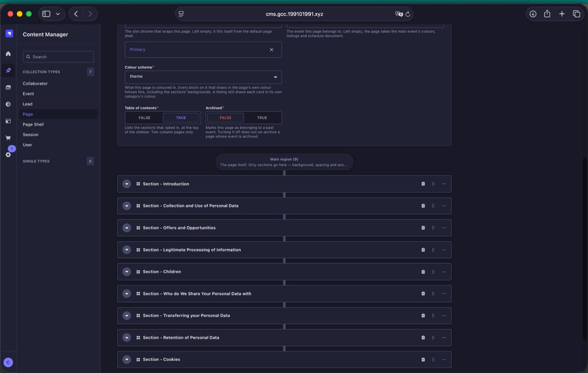Expand Section - Who do We Share Your Personal Data with
This screenshot has height=373, width=588.
[126, 294]
